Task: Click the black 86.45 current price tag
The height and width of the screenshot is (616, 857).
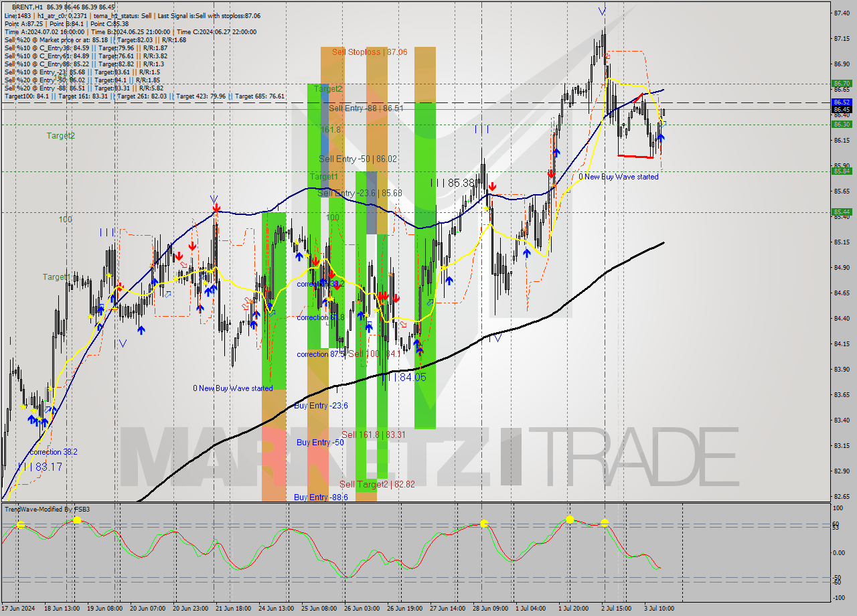Action: (842, 109)
